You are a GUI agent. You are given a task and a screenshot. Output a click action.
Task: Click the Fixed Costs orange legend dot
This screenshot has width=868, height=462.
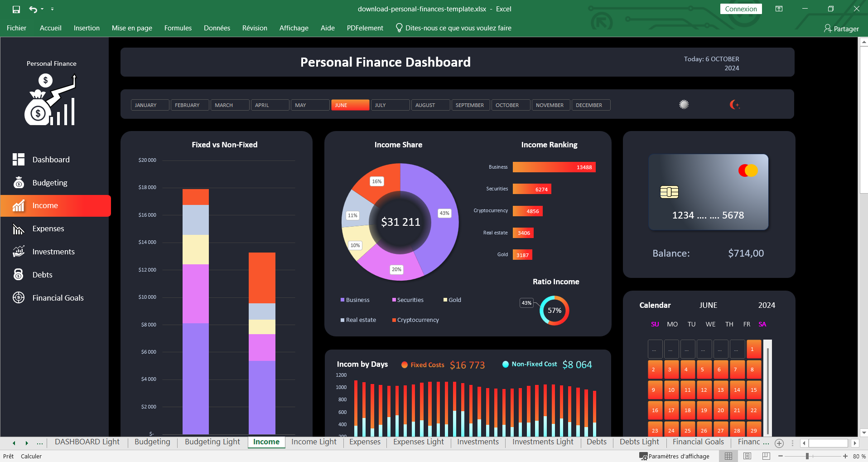[405, 365]
